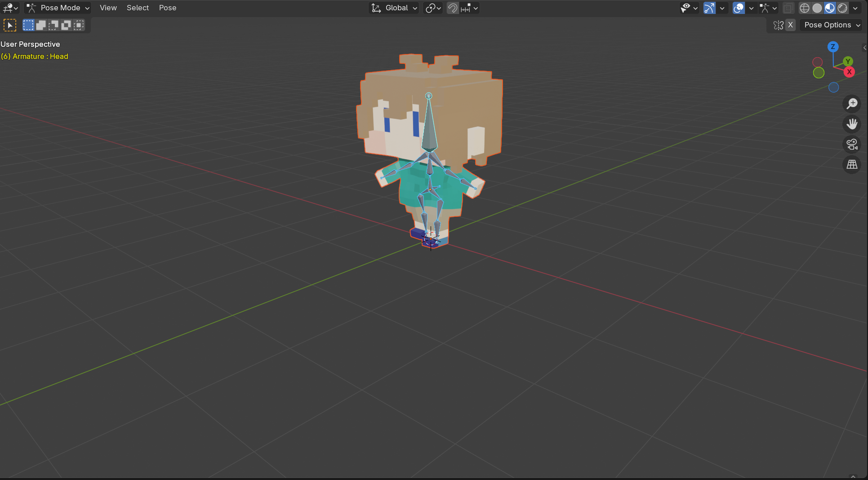Viewport: 868px width, 480px height.
Task: Align view to negative X axis
Action: [x=818, y=62]
